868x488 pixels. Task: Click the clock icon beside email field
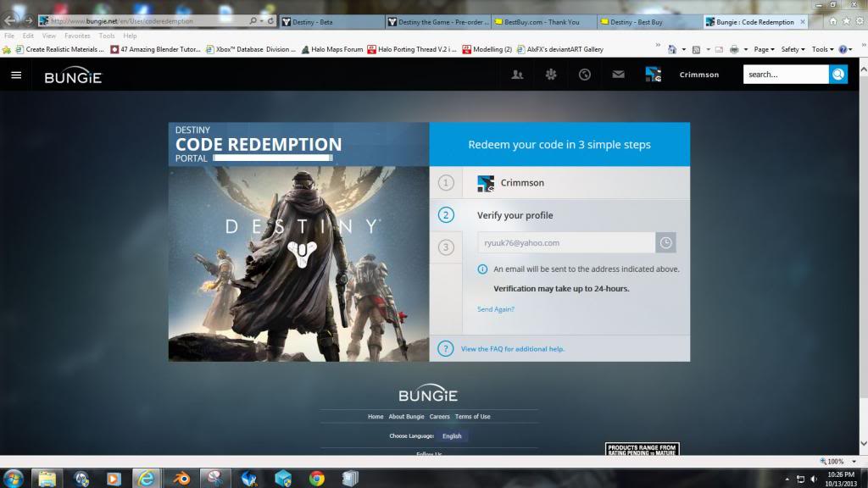[x=665, y=242]
